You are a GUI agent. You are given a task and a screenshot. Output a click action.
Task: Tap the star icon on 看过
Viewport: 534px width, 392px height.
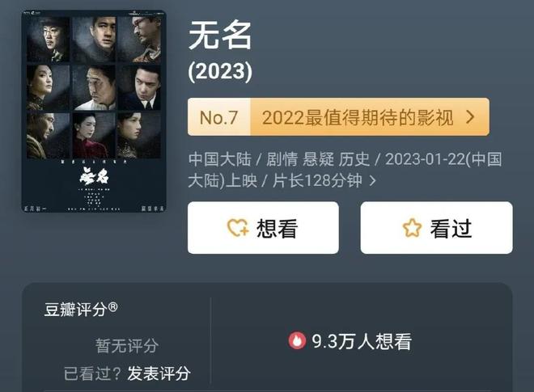click(412, 228)
